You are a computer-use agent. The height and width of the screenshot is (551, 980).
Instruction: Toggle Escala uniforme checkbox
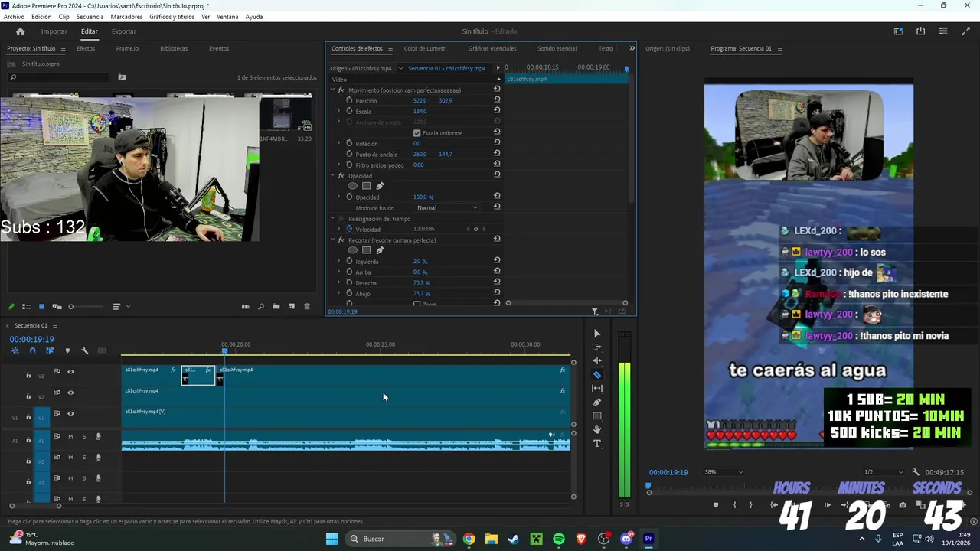click(417, 133)
